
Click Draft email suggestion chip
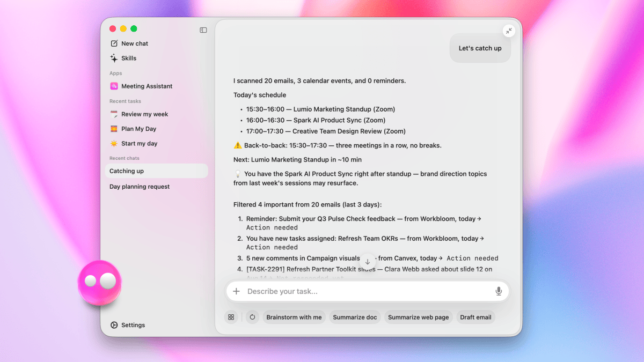pyautogui.click(x=475, y=317)
